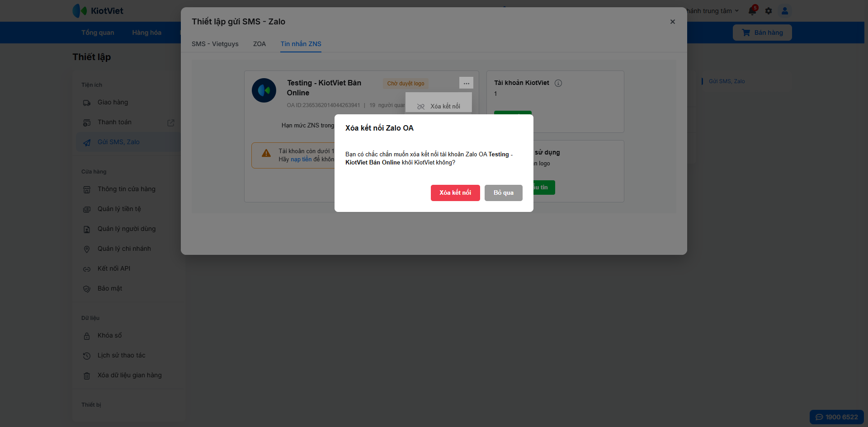Click the paper plane icon for Gửi SMS, Zalo
This screenshot has width=868, height=427.
(x=87, y=143)
